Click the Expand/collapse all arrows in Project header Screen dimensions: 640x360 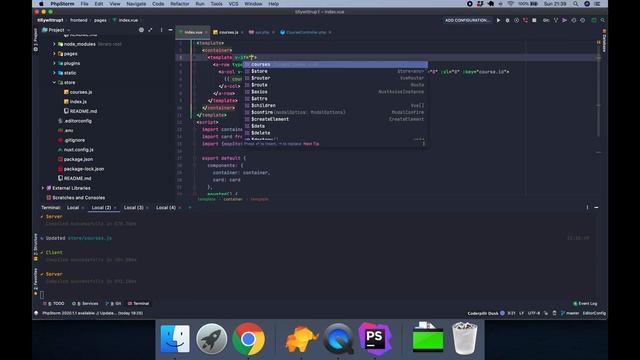(150, 30)
